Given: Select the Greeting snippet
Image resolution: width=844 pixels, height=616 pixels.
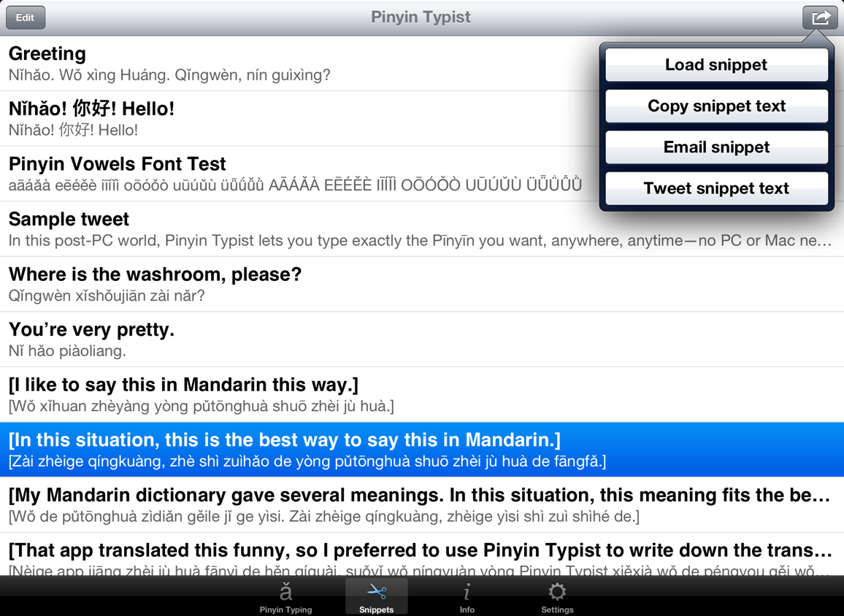Looking at the screenshot, I should 219,62.
